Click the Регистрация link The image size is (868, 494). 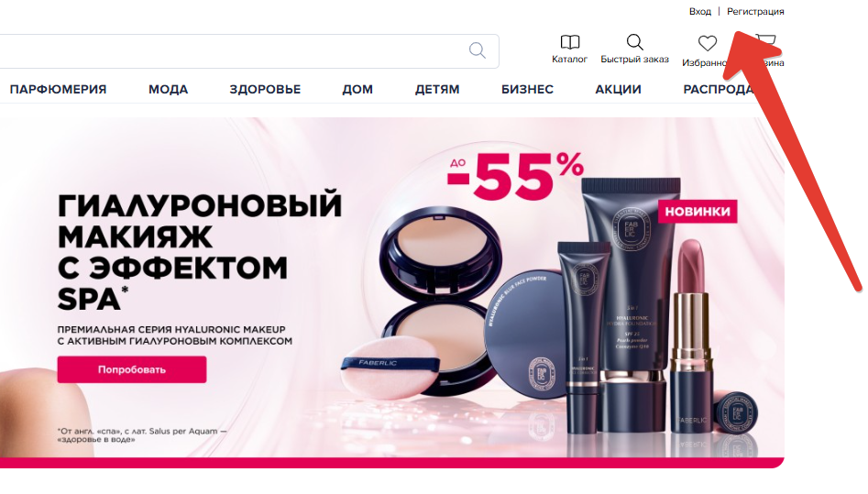tap(755, 11)
